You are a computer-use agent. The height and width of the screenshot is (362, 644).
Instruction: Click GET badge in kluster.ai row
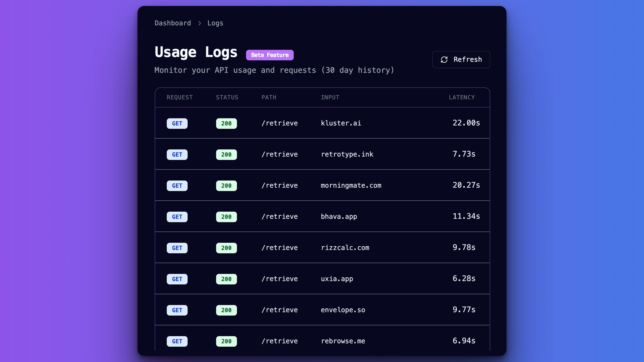177,123
